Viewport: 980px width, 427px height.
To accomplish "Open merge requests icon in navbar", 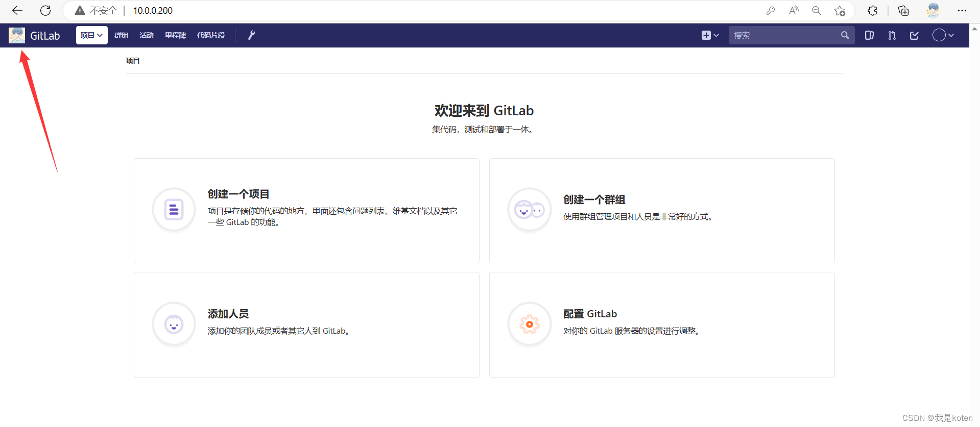I will click(x=892, y=35).
